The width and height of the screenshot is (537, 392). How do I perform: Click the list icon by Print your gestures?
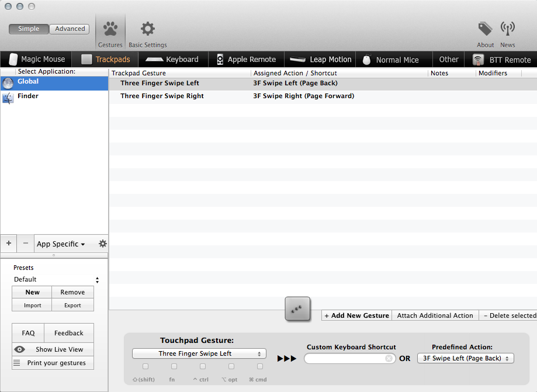point(16,363)
